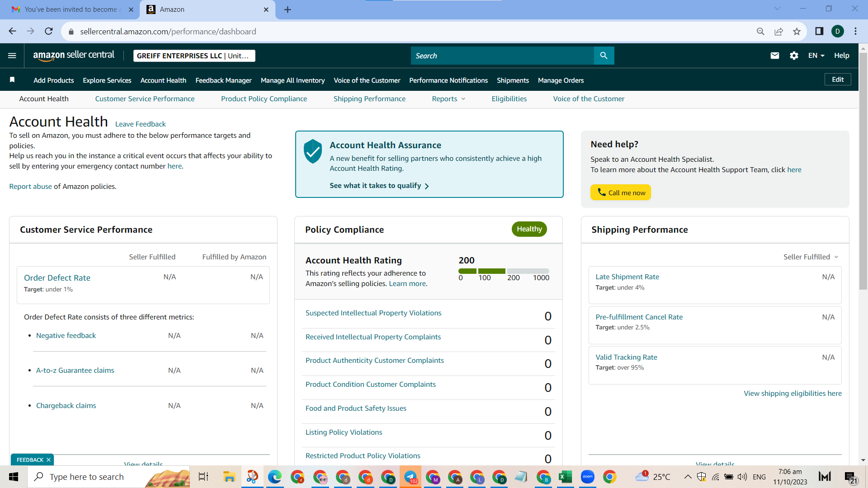Click the Account Health Rating progress bar
The height and width of the screenshot is (488, 868).
[504, 271]
